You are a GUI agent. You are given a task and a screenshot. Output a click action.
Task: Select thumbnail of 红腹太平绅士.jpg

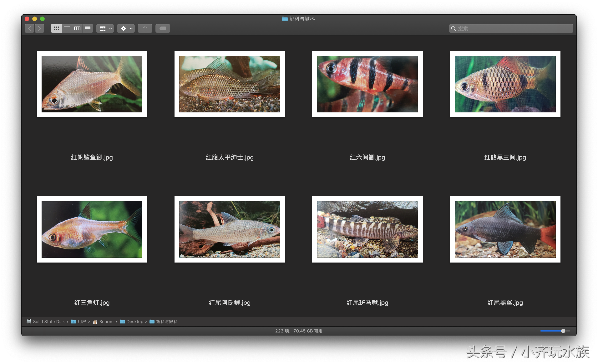coord(230,84)
